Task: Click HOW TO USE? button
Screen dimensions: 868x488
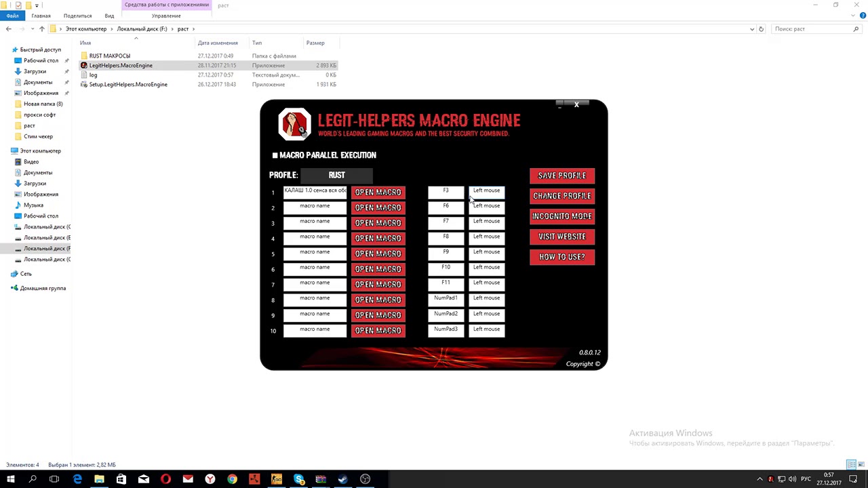Action: (562, 257)
